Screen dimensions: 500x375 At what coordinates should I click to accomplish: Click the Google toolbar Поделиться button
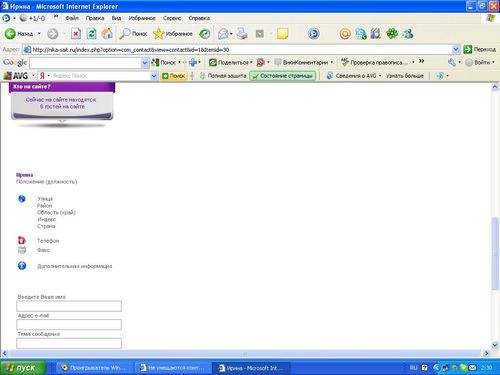(x=231, y=62)
